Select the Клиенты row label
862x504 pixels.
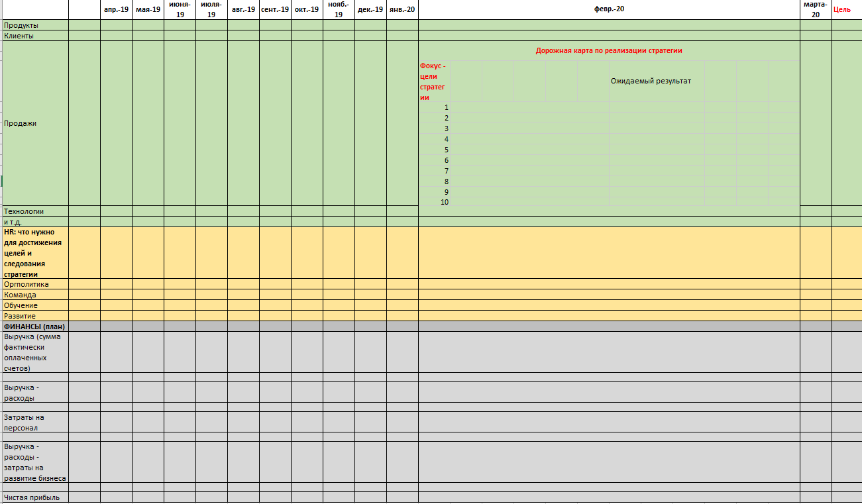click(34, 36)
